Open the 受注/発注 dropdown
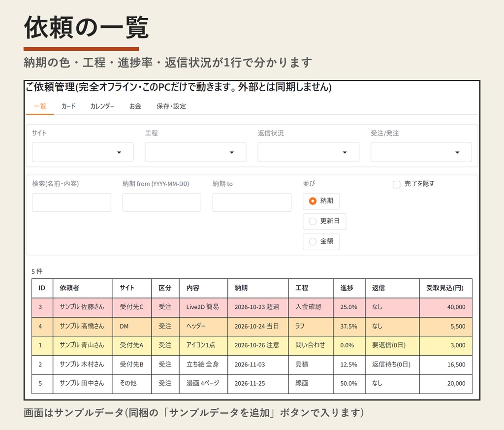Image resolution: width=504 pixels, height=430 pixels. click(x=421, y=152)
